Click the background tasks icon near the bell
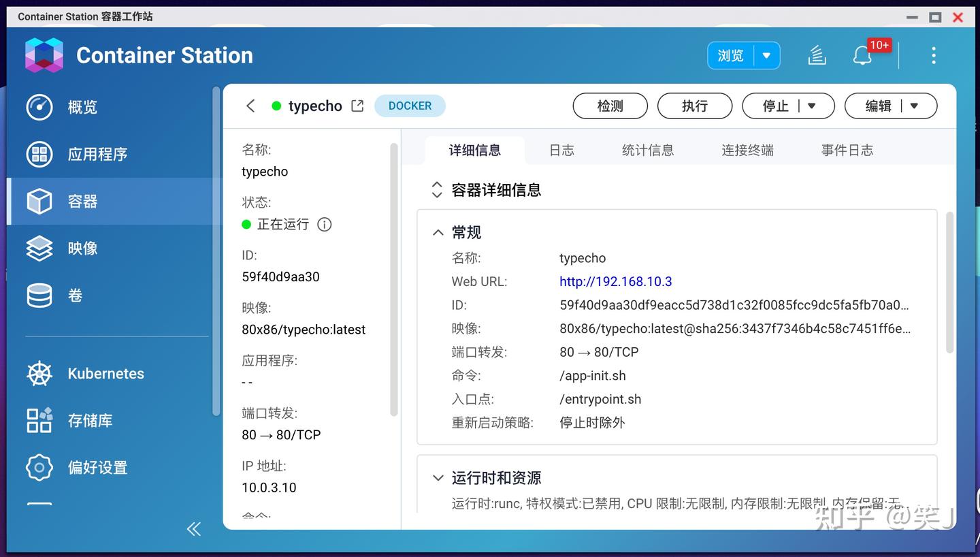Viewport: 980px width, 557px height. [817, 56]
